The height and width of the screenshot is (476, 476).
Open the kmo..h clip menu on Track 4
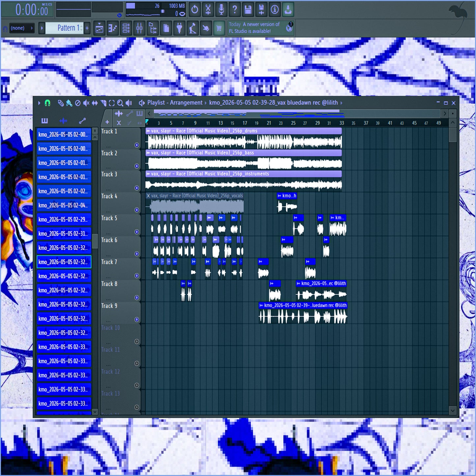click(x=279, y=196)
